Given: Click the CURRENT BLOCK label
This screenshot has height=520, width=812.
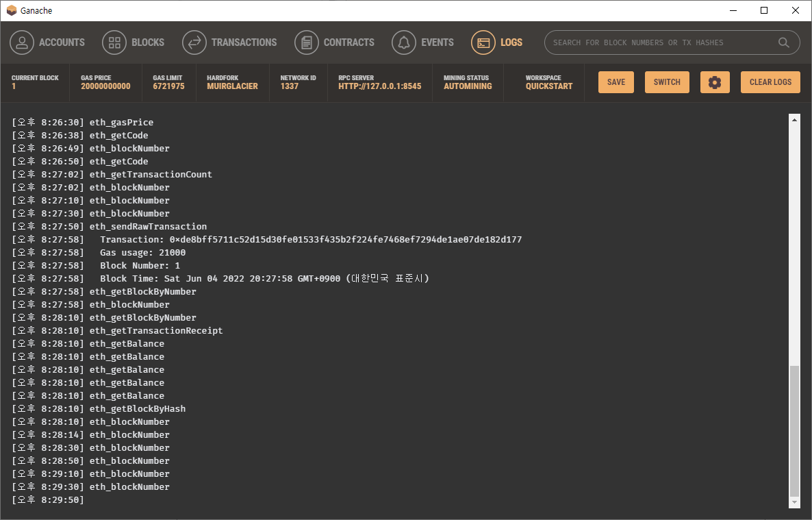Looking at the screenshot, I should tap(35, 78).
